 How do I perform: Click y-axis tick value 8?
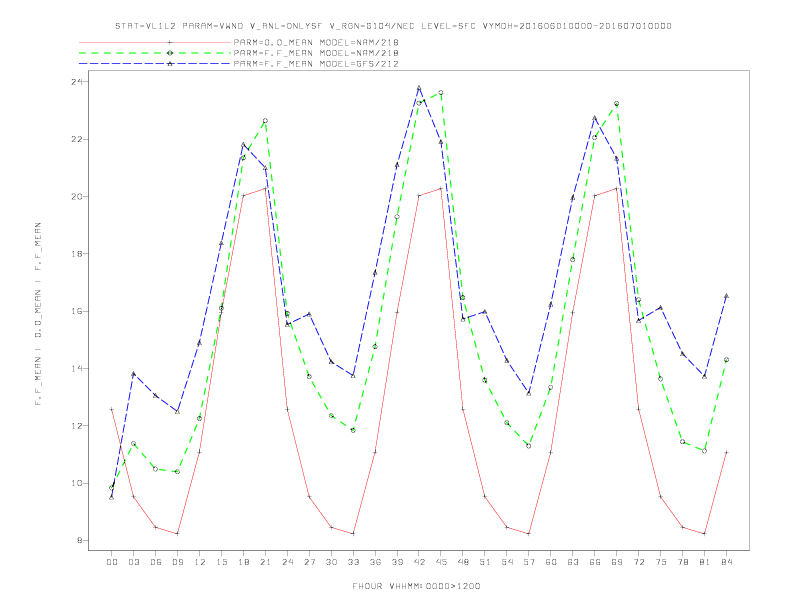(80, 540)
